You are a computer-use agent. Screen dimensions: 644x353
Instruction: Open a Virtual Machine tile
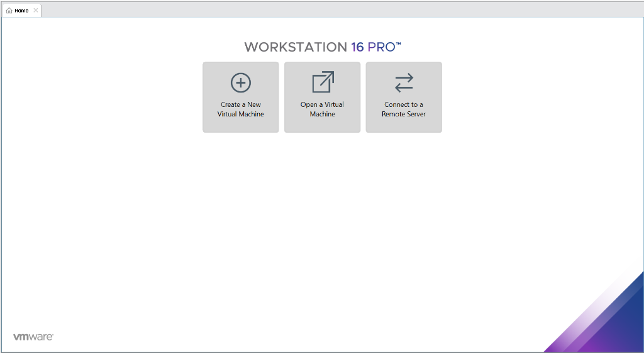323,98
